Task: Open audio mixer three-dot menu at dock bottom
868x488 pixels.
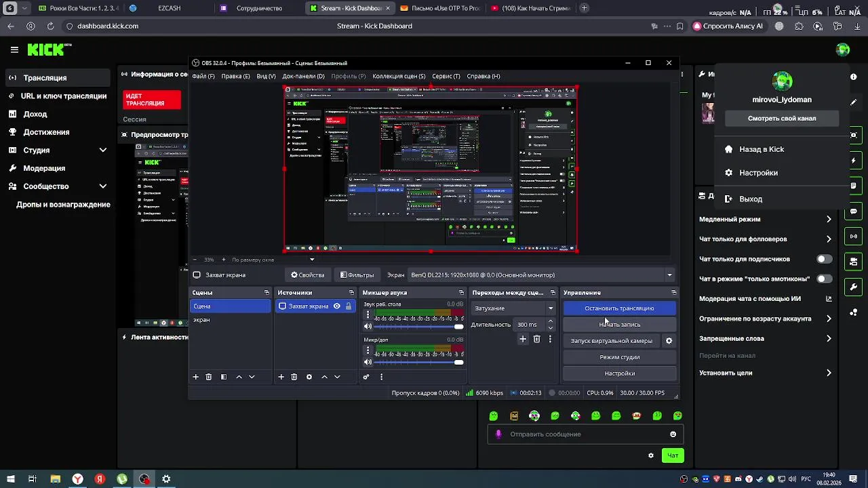Action: click(x=381, y=377)
